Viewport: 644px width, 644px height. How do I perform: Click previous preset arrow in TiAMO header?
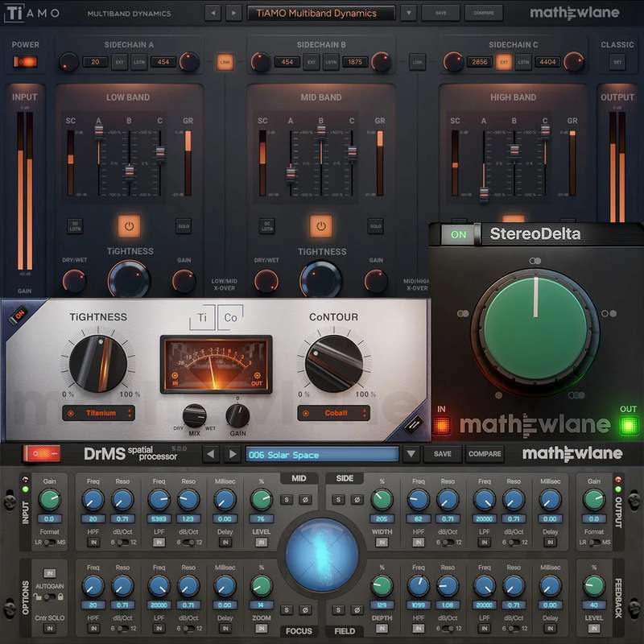(212, 13)
